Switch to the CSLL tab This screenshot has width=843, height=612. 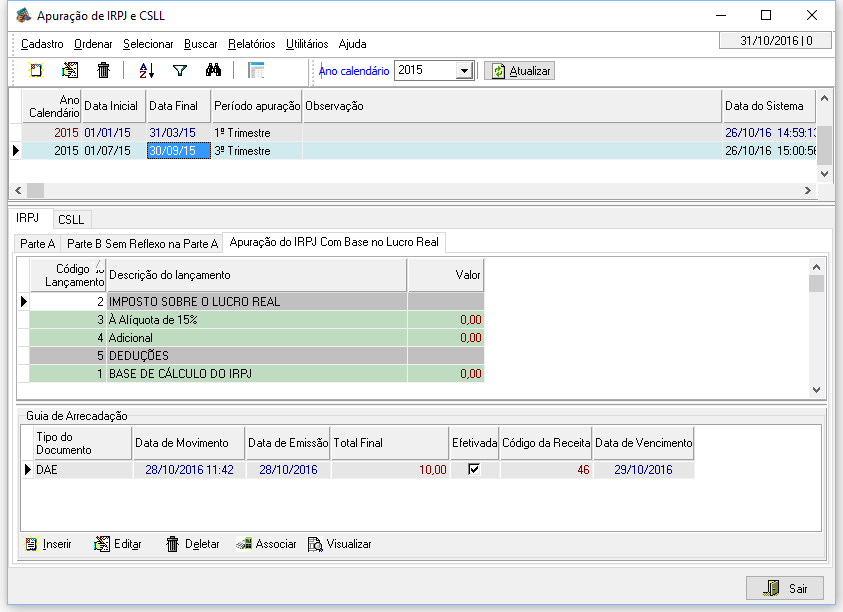coord(71,219)
